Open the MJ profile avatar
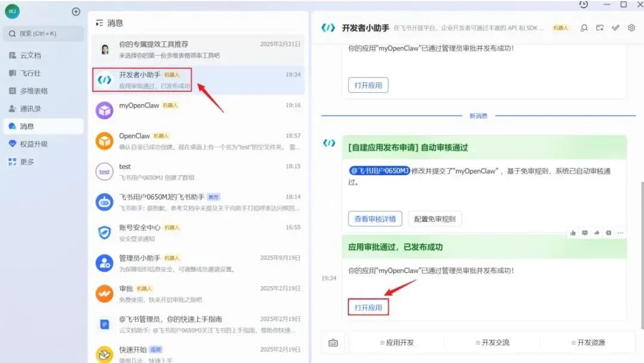This screenshot has height=363, width=644. coord(13,11)
